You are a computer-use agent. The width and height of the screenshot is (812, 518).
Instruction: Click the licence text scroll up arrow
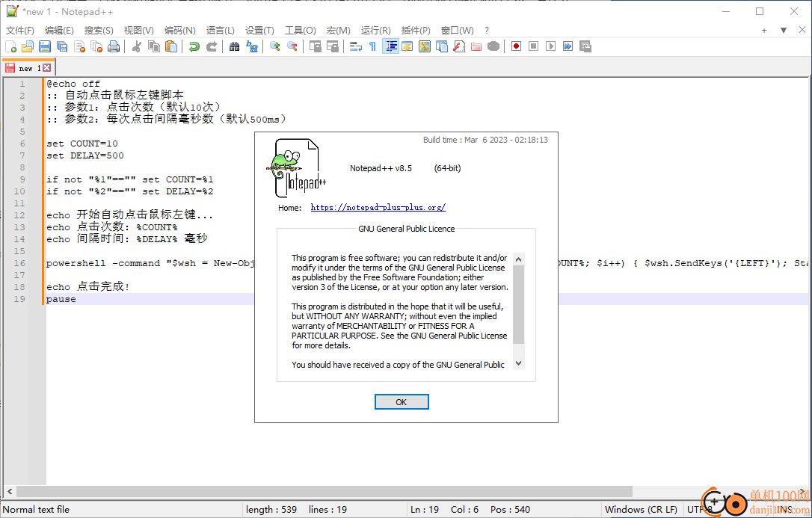(518, 259)
